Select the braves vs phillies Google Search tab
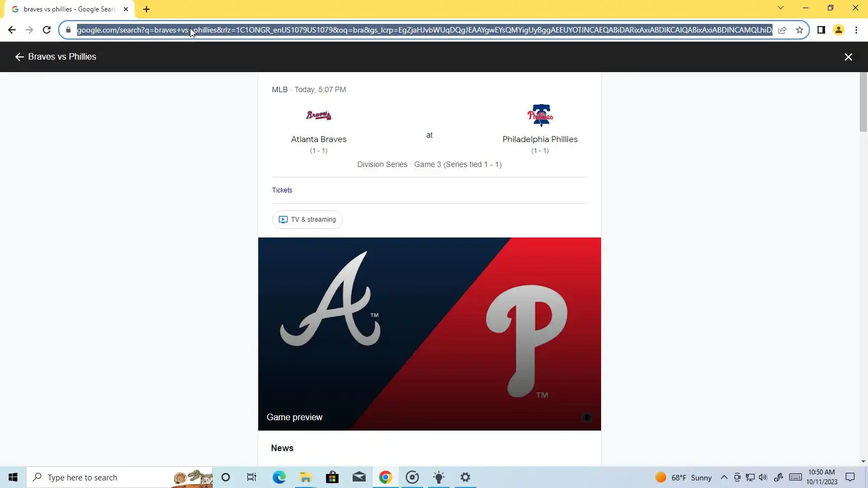The width and height of the screenshot is (868, 488). coord(69,9)
